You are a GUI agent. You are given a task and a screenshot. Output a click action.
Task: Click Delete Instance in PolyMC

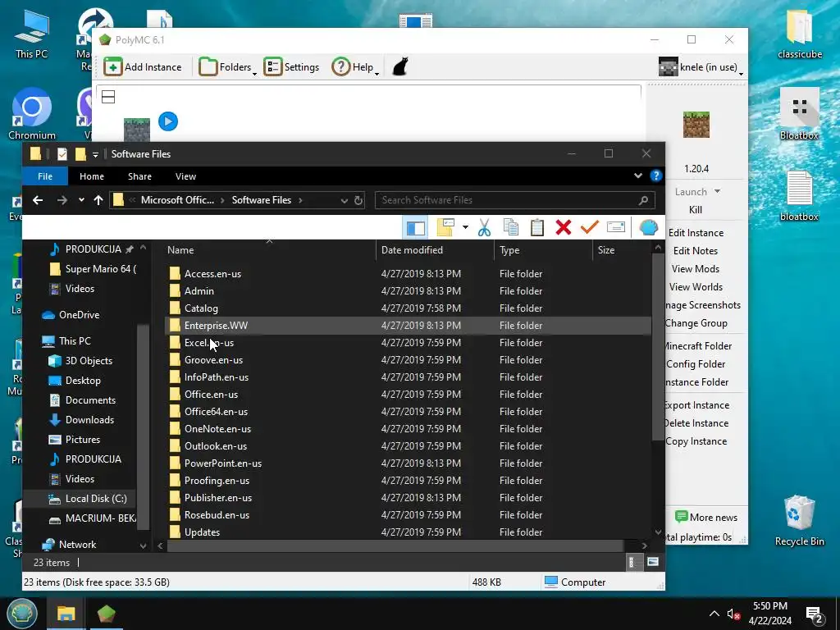point(696,423)
